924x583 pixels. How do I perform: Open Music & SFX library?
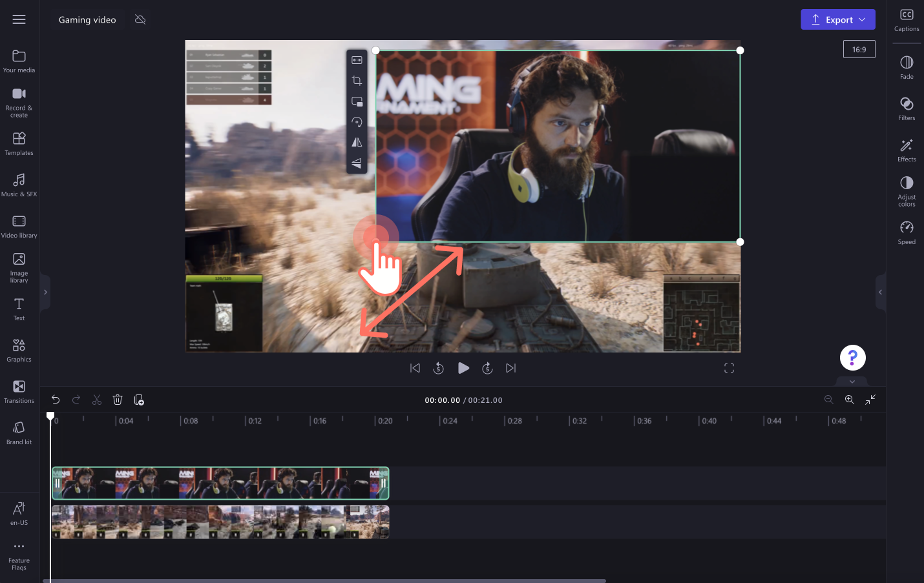click(19, 185)
